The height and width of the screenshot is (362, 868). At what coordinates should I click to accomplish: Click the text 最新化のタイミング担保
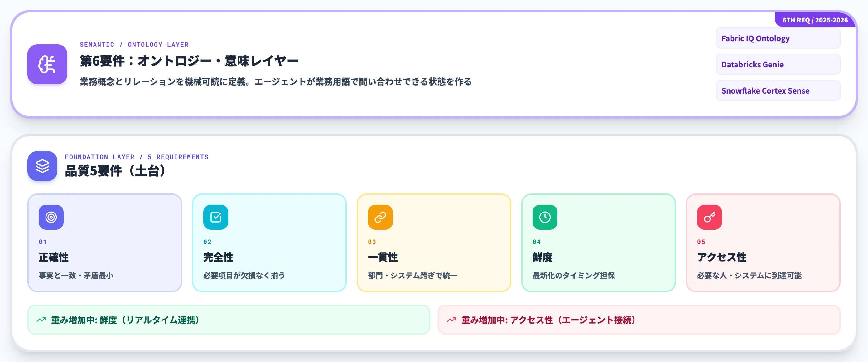coord(573,276)
